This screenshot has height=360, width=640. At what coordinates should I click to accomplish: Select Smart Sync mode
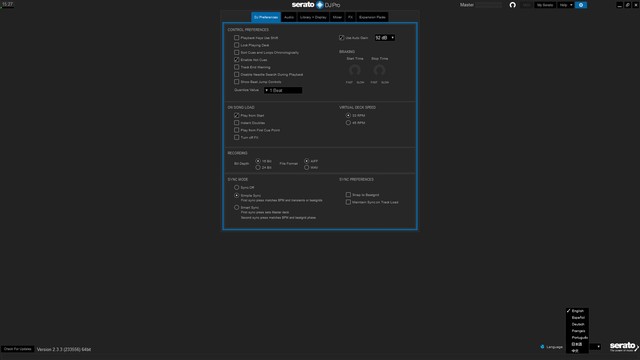(236, 207)
